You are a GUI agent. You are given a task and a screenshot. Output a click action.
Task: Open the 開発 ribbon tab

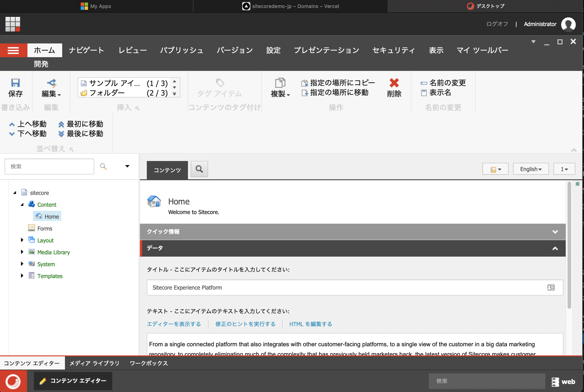[41, 64]
